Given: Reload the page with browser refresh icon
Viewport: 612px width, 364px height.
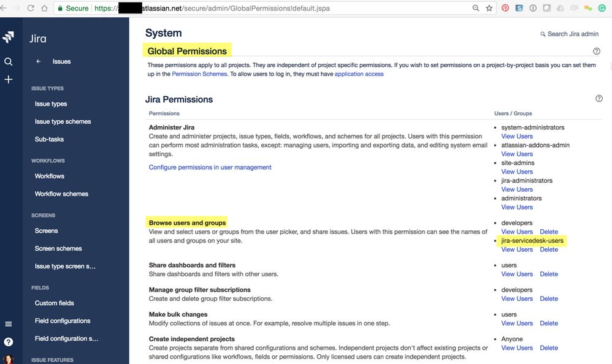Looking at the screenshot, I should tap(31, 8).
